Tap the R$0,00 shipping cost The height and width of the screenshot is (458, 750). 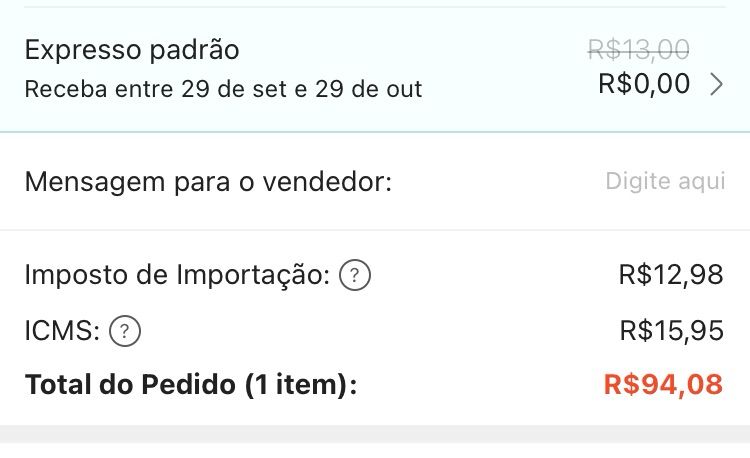click(644, 83)
